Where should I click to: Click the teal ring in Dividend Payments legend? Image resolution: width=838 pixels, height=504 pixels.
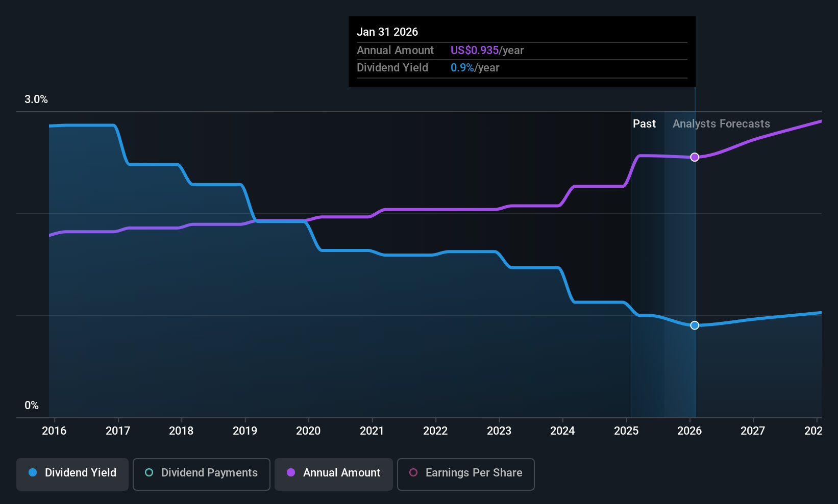pos(149,473)
